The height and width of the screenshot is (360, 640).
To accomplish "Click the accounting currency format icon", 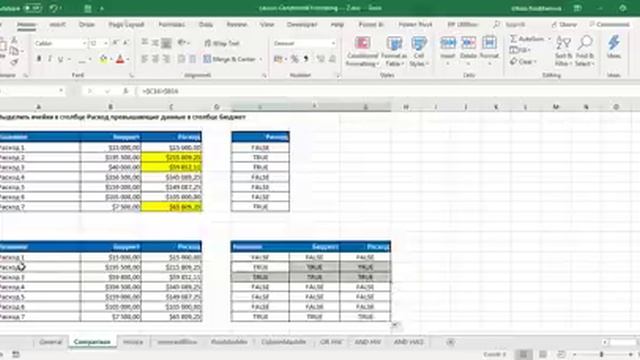I will point(278,59).
